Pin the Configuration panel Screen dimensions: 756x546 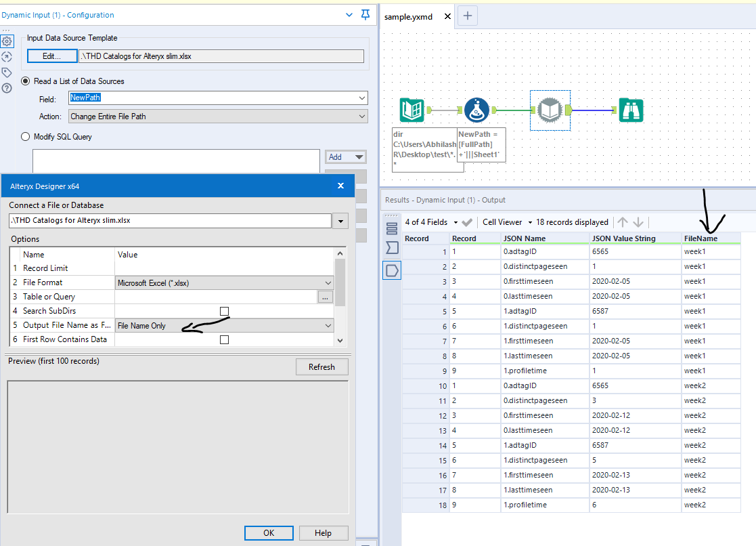click(365, 14)
